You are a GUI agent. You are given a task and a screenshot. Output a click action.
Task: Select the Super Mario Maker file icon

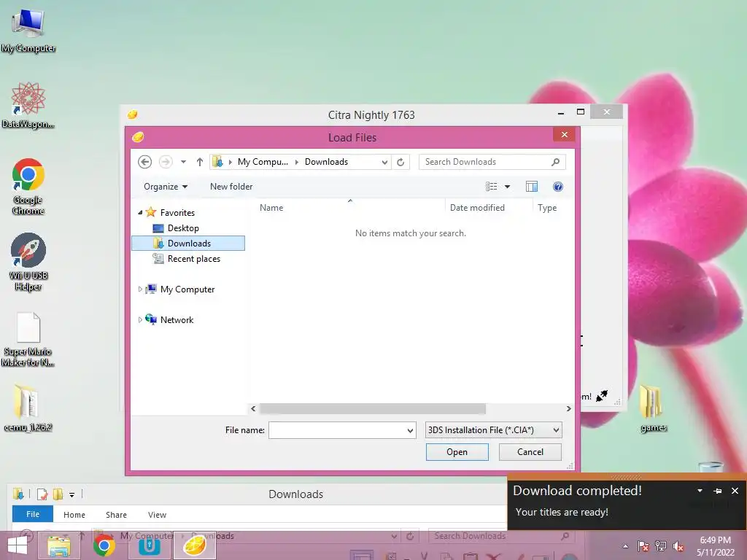pos(28,340)
